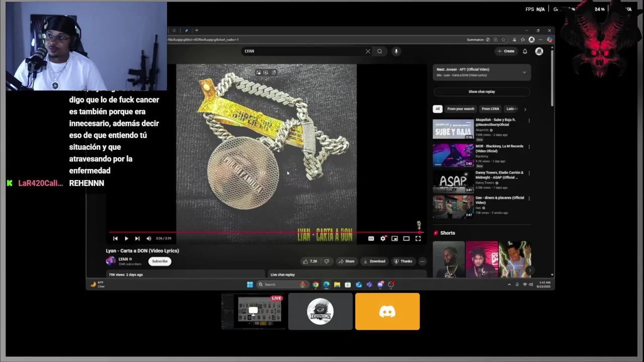This screenshot has width=644, height=362.
Task: Click the XVIIIZIONZ logo tile
Action: (x=320, y=312)
